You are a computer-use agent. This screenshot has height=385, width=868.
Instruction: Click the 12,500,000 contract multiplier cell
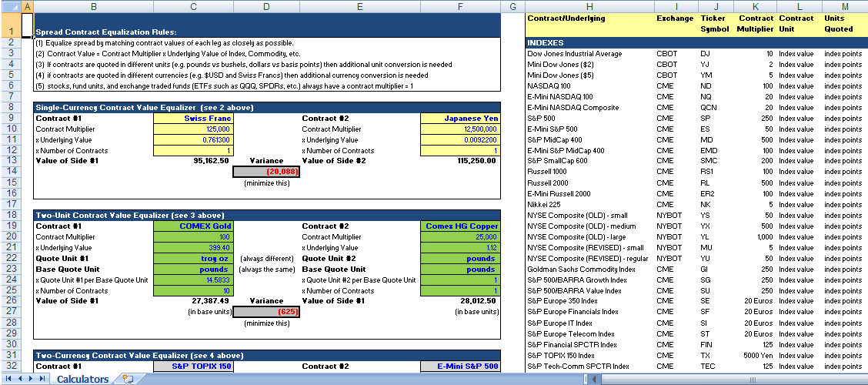pos(461,129)
